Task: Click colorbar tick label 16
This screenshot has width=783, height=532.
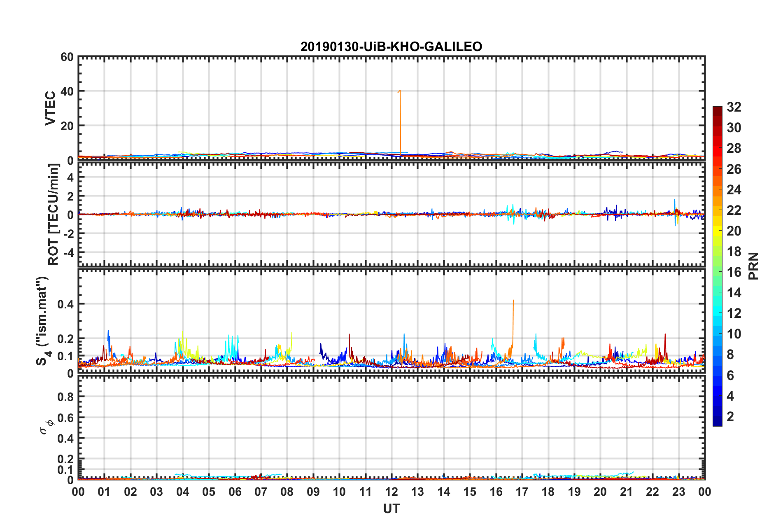Action: click(x=734, y=272)
